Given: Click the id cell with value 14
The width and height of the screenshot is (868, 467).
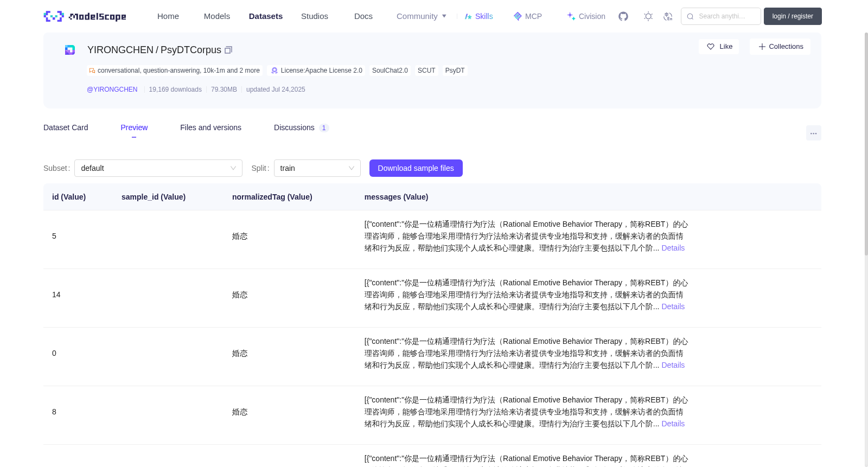Looking at the screenshot, I should [x=56, y=295].
